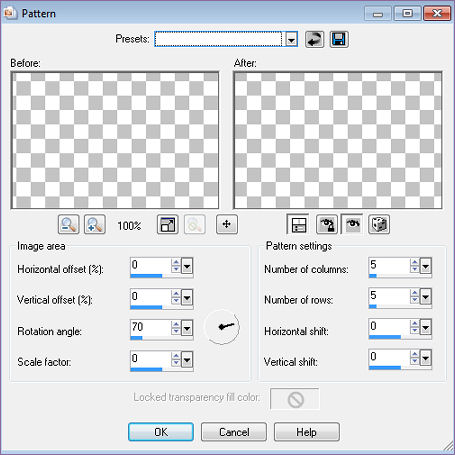Viewport: 455px width, 455px height.
Task: Click the navigate pan arrows icon
Action: (x=227, y=224)
